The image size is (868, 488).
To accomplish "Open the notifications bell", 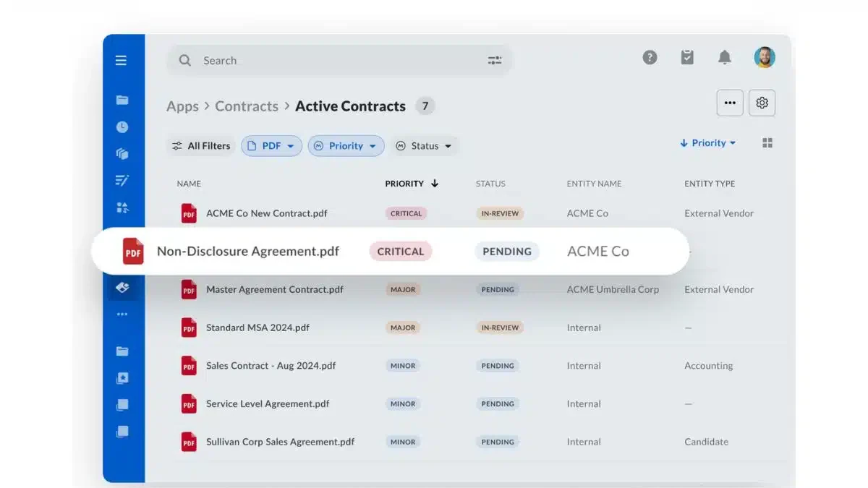I will pos(724,57).
